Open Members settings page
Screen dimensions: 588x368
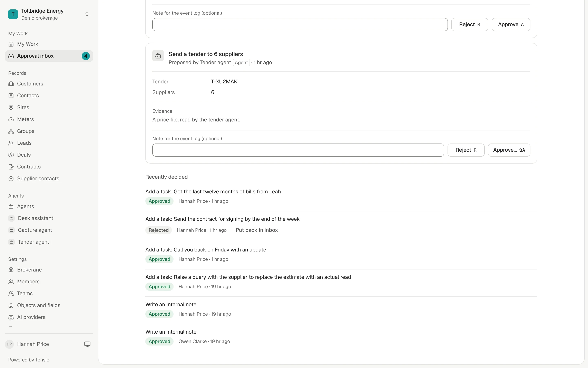tap(49, 282)
